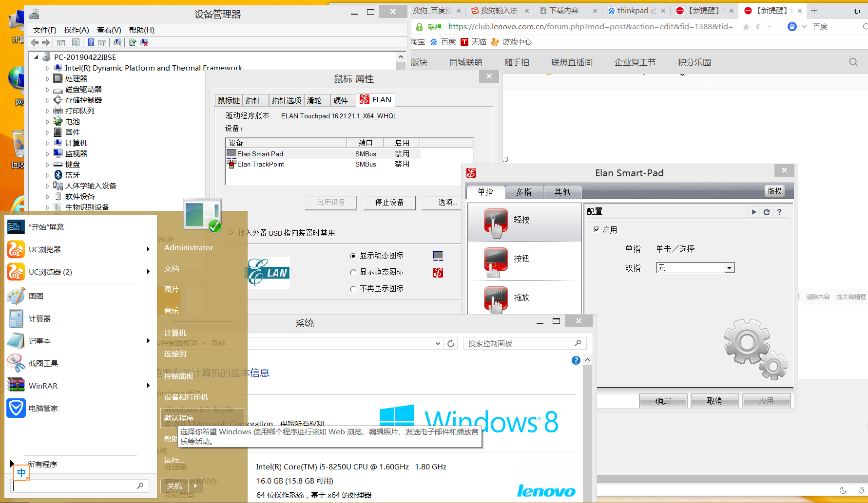This screenshot has height=503, width=868.
Task: Select the drag (拖放) gesture item
Action: [x=524, y=298]
